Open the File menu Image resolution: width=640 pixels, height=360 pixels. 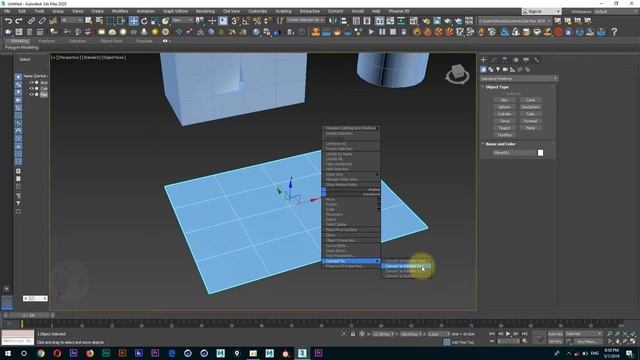pos(7,11)
